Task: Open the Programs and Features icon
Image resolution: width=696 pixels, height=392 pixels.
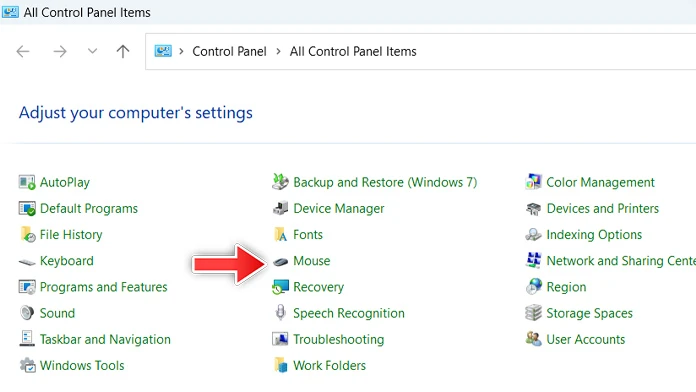Action: (x=27, y=287)
